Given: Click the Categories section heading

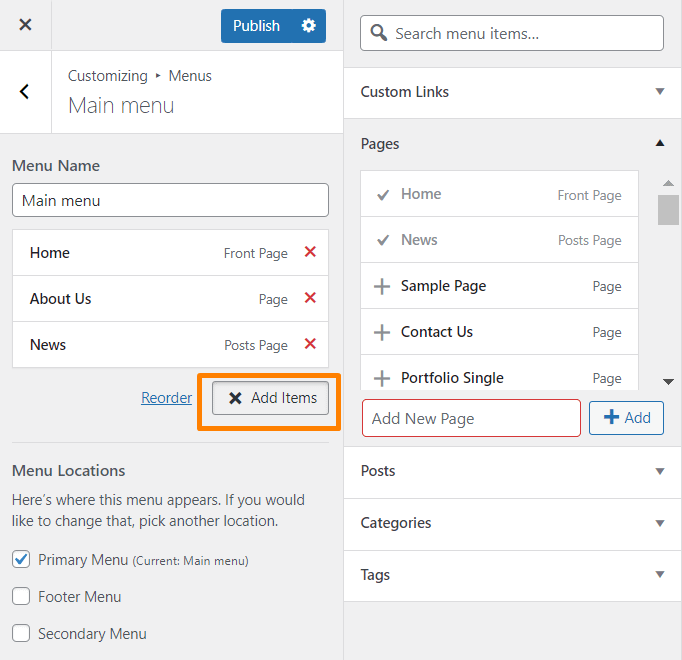Looking at the screenshot, I should (396, 523).
